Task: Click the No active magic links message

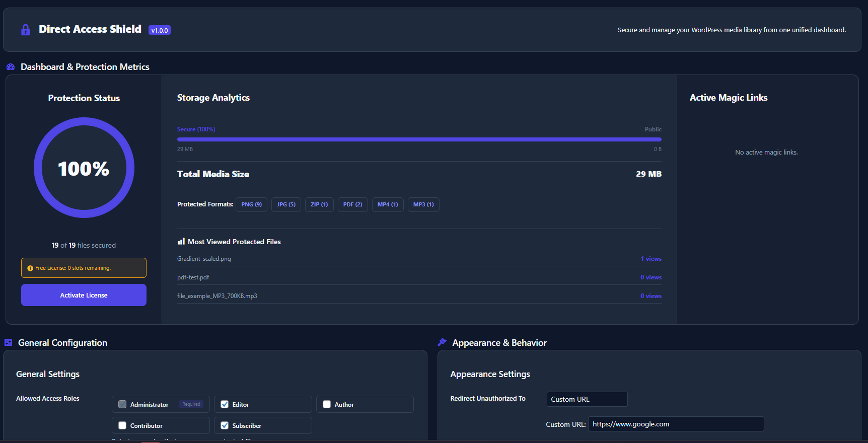Action: [766, 153]
